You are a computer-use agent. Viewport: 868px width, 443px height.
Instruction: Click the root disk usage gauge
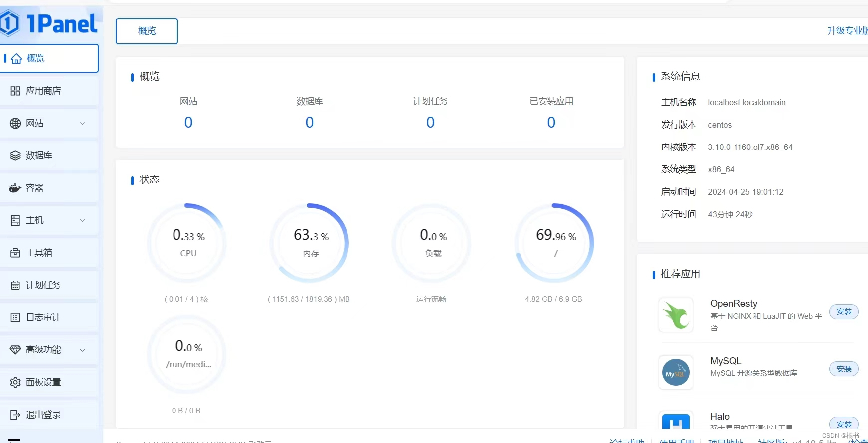[x=554, y=243]
